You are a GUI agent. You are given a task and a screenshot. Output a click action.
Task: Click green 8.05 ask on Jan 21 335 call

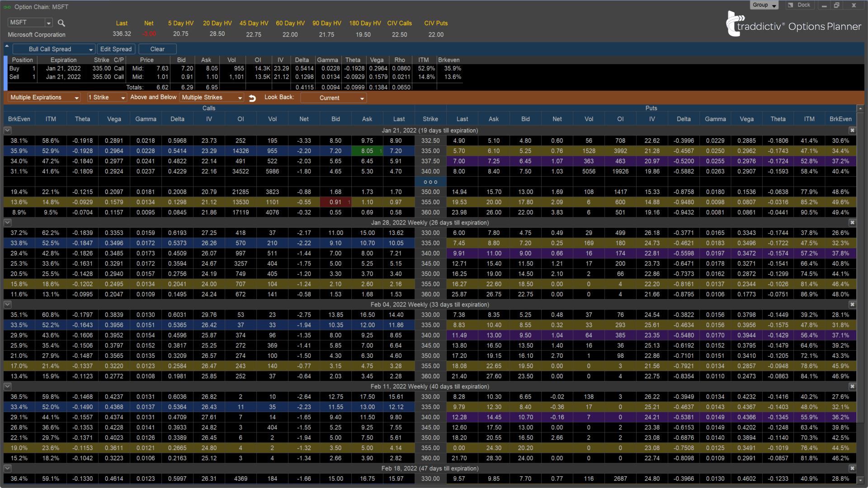367,151
